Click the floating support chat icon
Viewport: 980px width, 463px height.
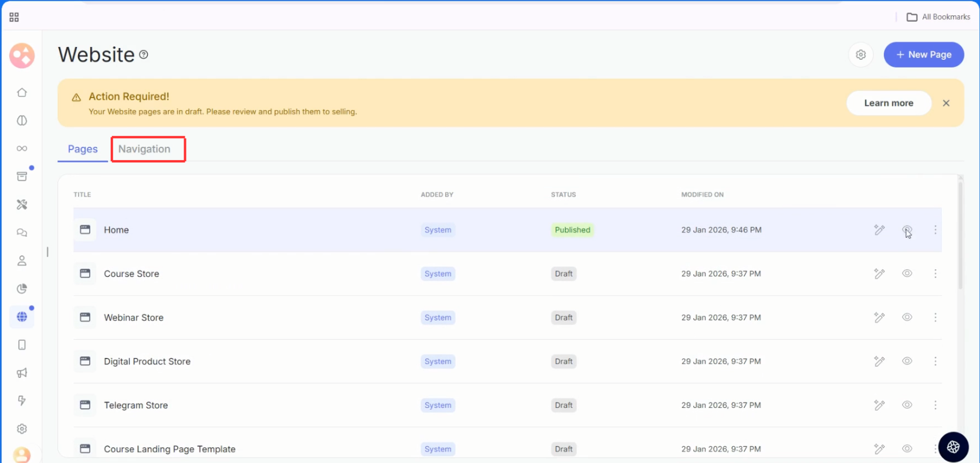953,447
